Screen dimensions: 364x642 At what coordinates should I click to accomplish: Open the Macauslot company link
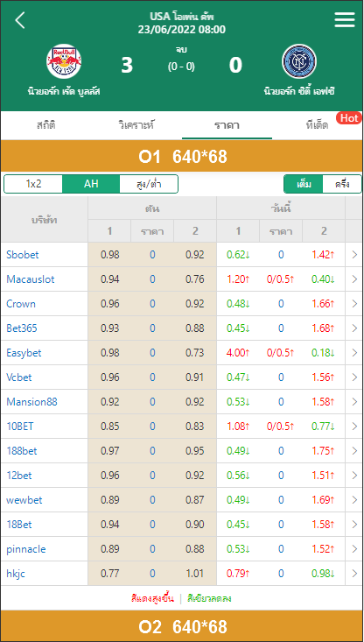pyautogui.click(x=31, y=279)
